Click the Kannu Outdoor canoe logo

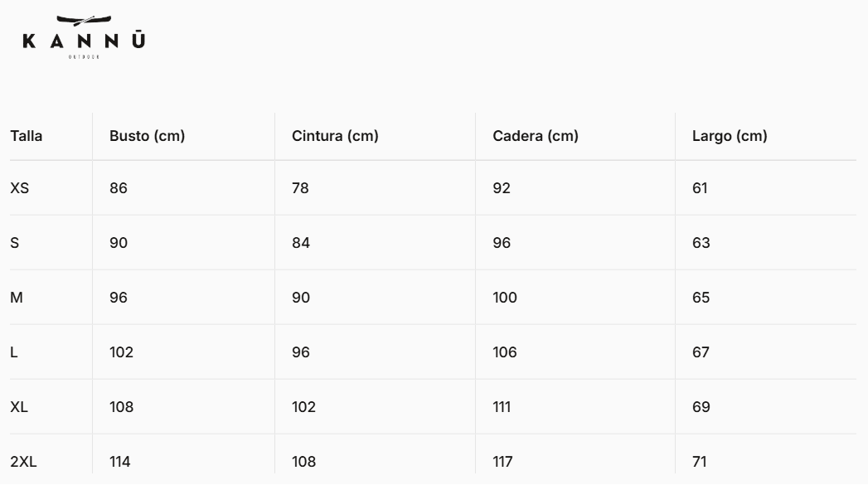[x=85, y=36]
